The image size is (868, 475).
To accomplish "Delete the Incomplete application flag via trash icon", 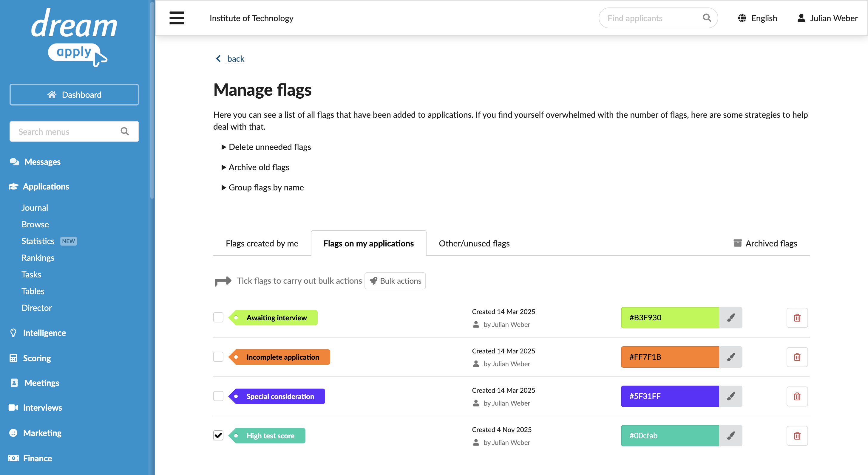I will click(x=797, y=357).
